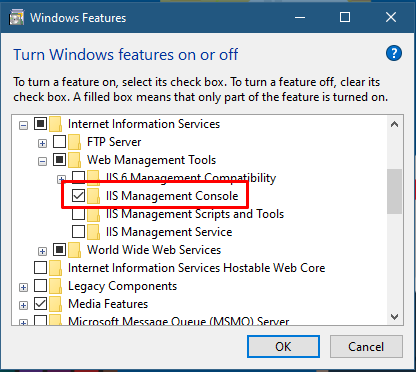Select the IIS Management Service label

[x=169, y=232]
